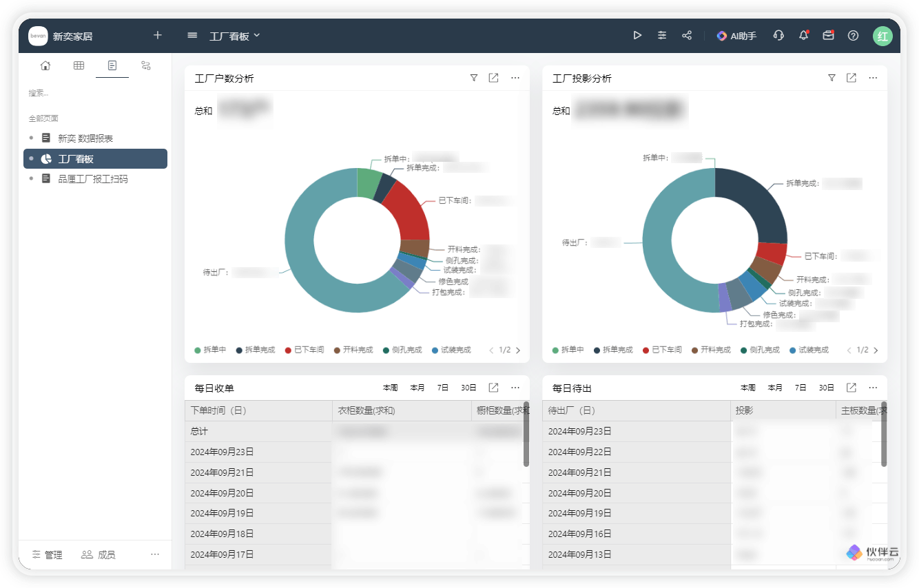Open the 工厂看板 title dropdown
Viewport: 919px width, 588px height.
235,36
